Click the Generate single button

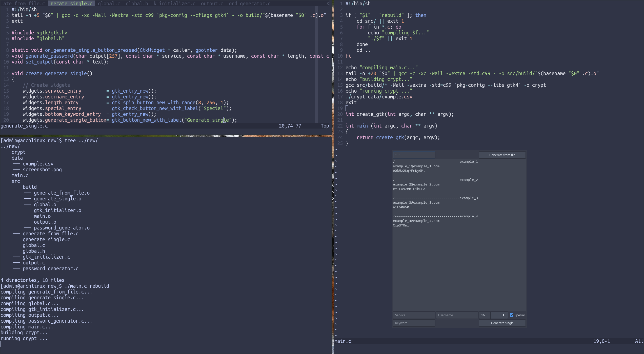point(502,323)
